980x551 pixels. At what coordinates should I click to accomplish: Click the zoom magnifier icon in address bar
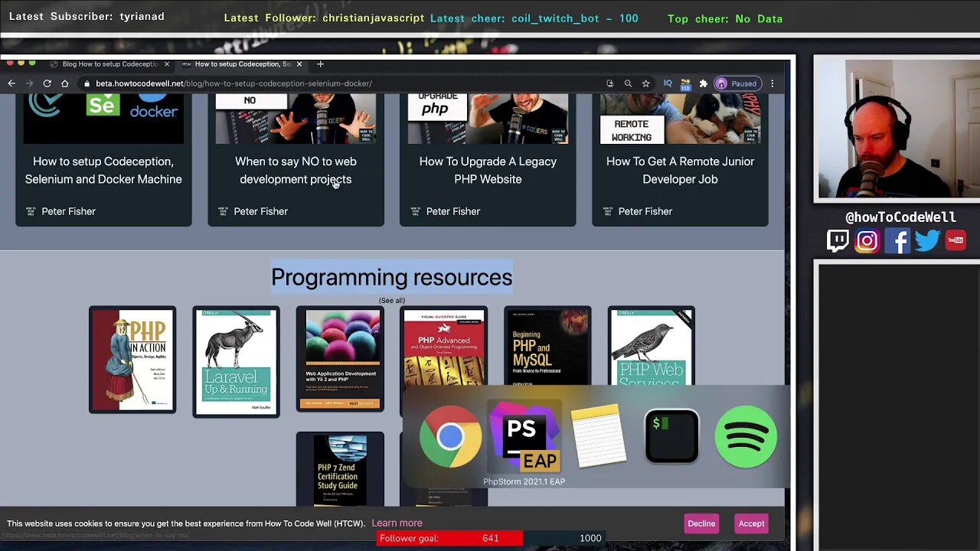pos(628,83)
